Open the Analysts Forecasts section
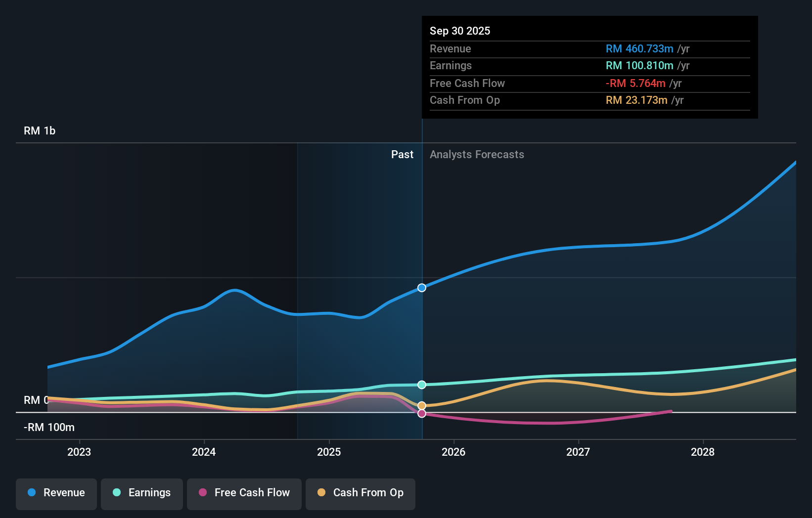The height and width of the screenshot is (518, 812). (477, 154)
